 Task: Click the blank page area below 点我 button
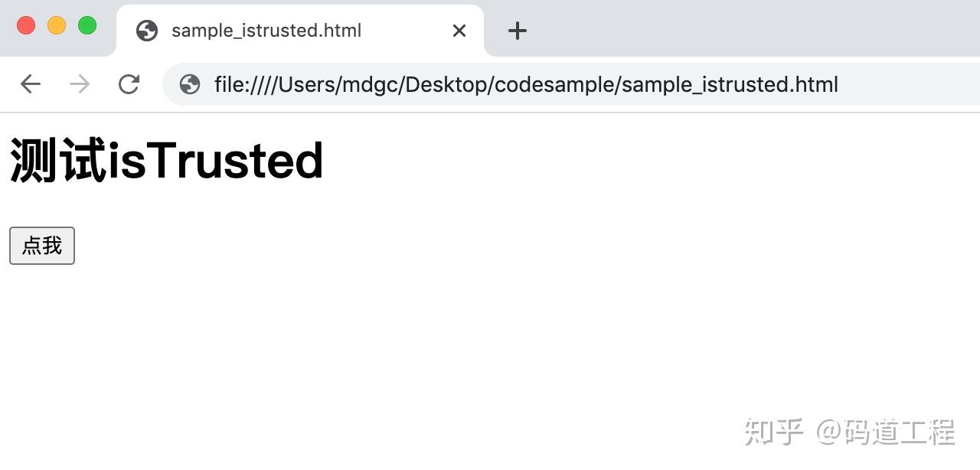point(306,344)
